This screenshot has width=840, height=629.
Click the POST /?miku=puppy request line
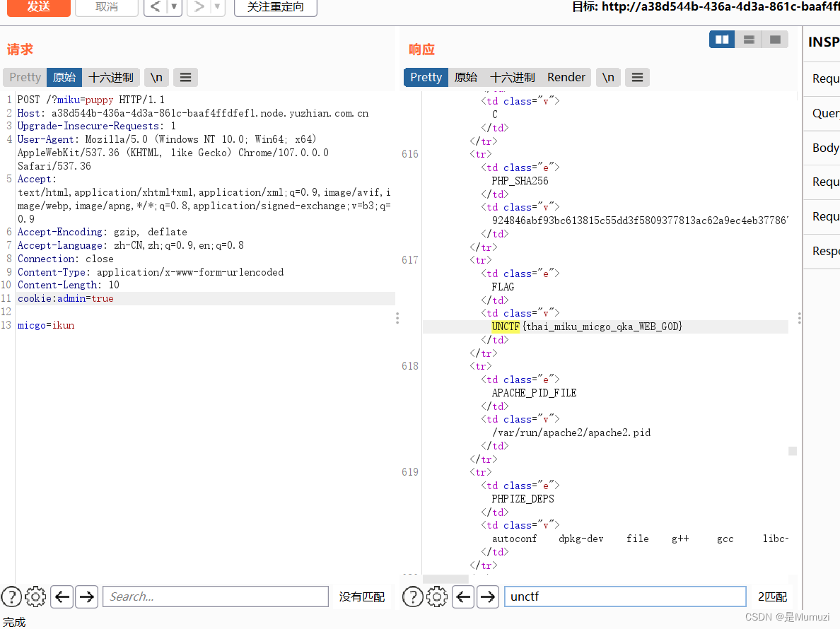(x=91, y=100)
